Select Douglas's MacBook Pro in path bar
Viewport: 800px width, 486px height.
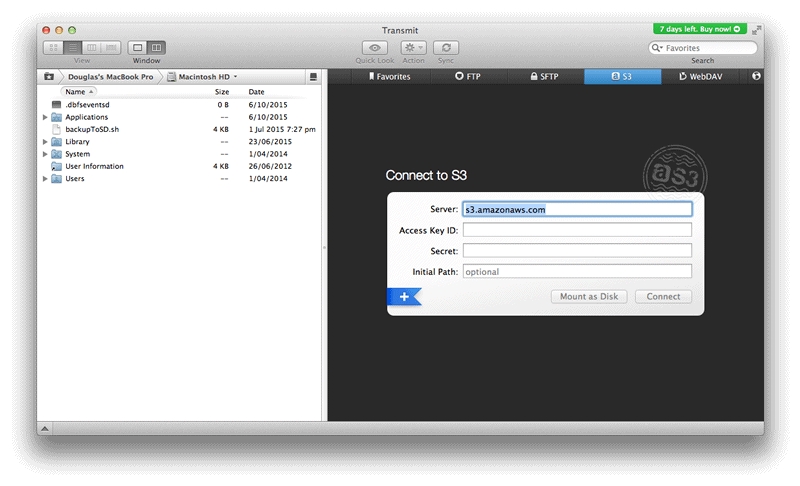[x=110, y=76]
